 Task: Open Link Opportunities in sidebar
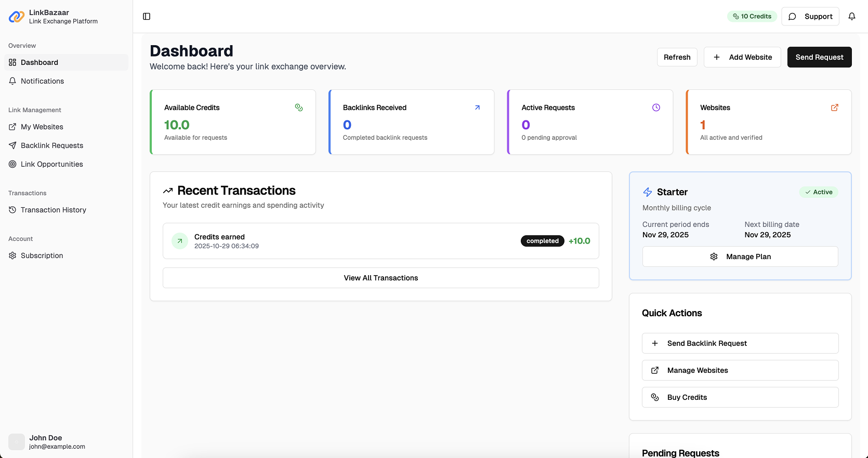(67, 164)
